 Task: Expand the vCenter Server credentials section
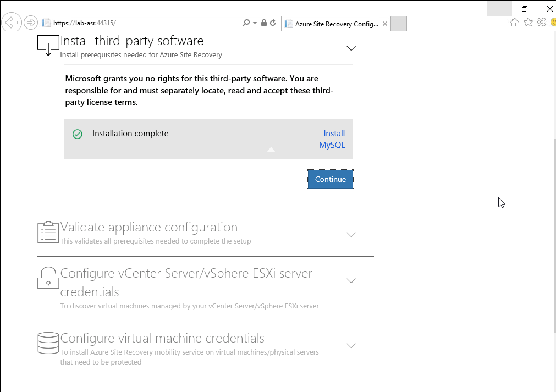[351, 281]
